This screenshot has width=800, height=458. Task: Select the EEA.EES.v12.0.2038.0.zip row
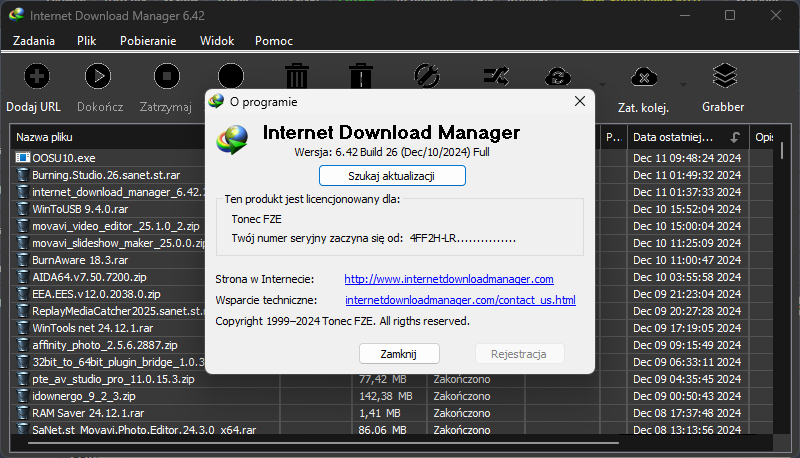coord(108,294)
